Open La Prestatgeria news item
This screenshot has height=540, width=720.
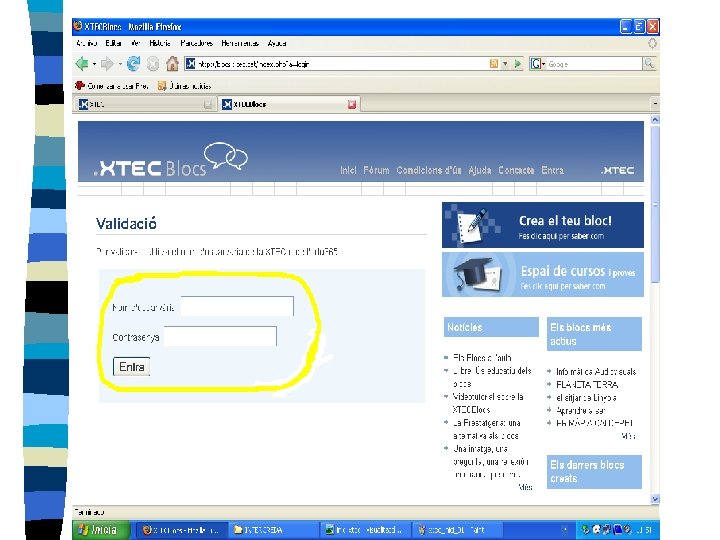pyautogui.click(x=486, y=429)
